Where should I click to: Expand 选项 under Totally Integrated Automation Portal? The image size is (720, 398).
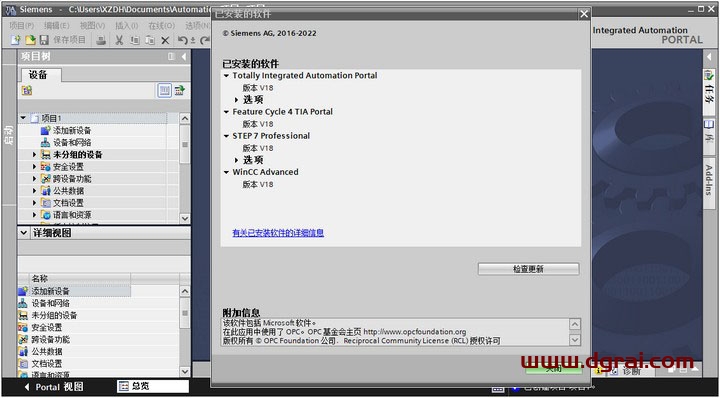(236, 100)
